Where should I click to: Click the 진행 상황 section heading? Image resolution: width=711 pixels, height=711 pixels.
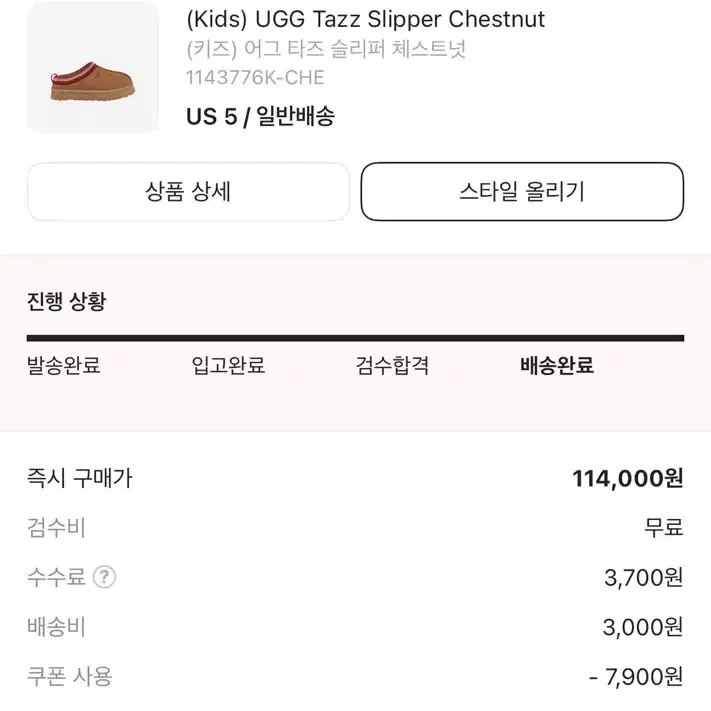point(67,301)
